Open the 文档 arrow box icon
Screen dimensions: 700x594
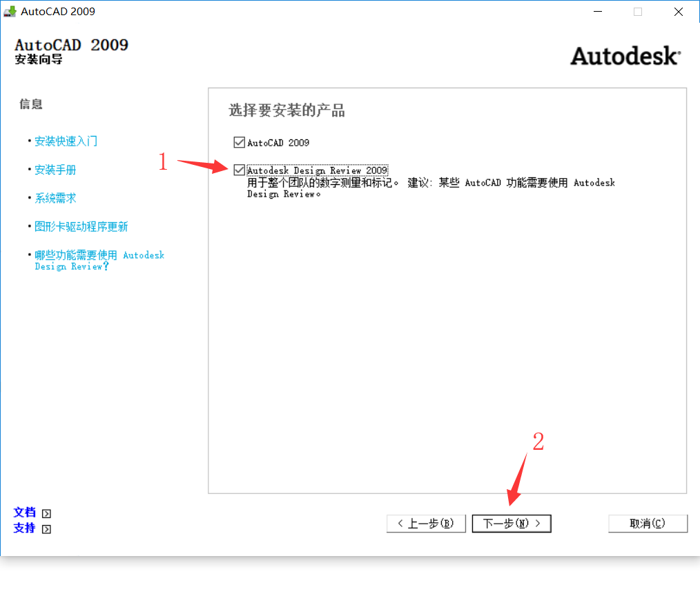coord(46,513)
